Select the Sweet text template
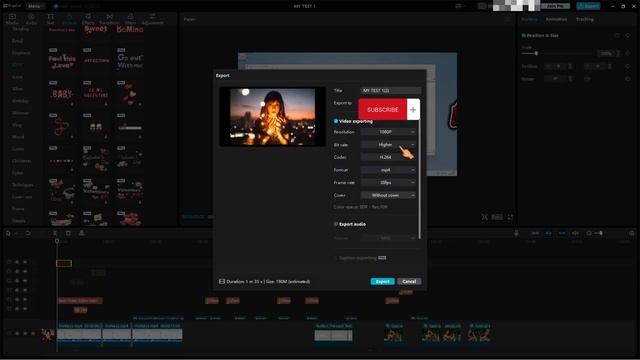640x360 pixels. (x=96, y=29)
